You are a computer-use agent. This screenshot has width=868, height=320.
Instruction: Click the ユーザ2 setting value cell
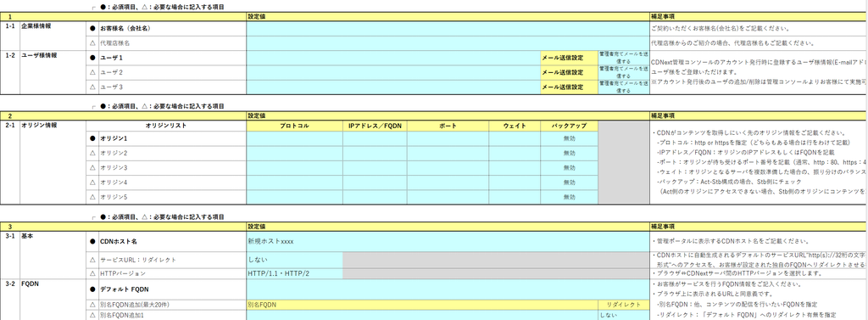(x=393, y=73)
